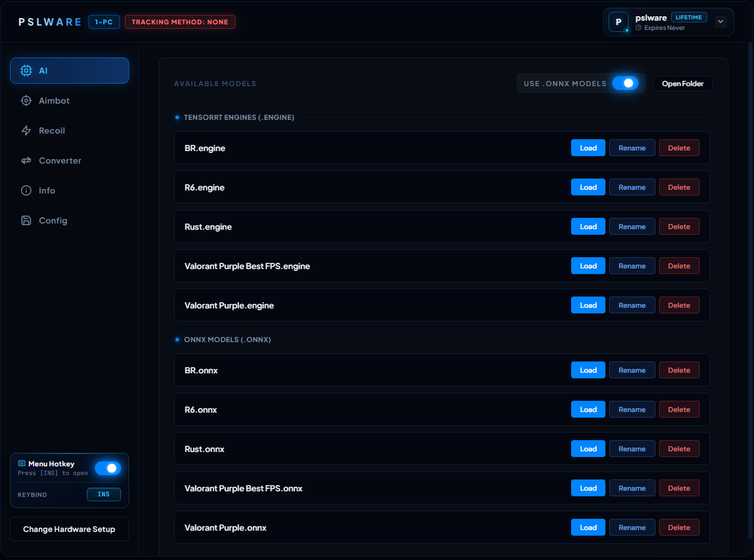Open the AI section
The height and width of the screenshot is (560, 754).
coord(69,71)
